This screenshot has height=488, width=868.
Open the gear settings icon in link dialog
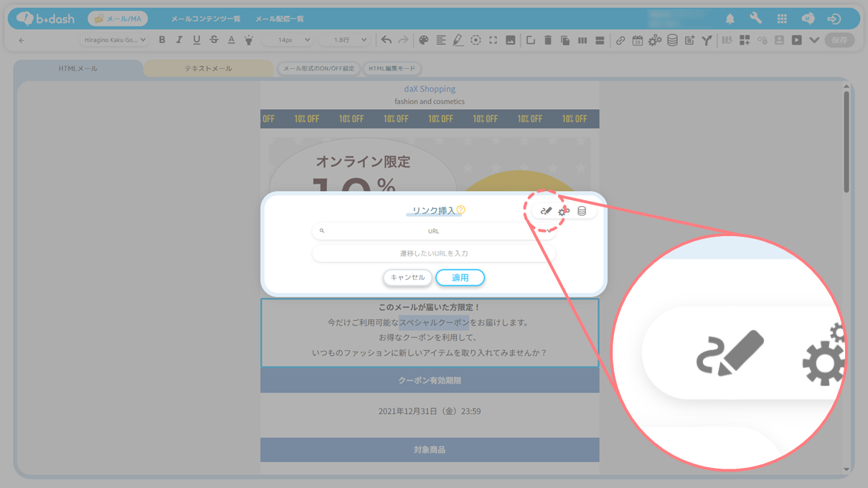pos(564,211)
